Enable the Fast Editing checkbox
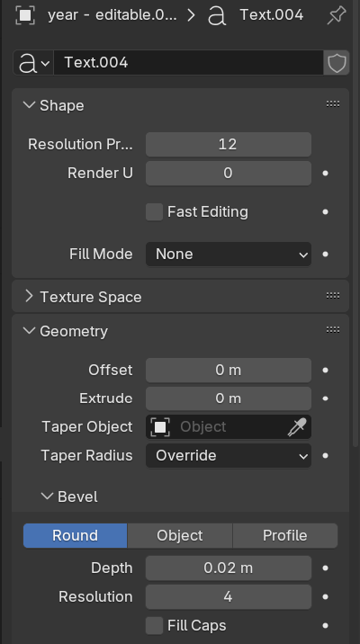Viewport: 360px width, 644px height. coord(155,212)
